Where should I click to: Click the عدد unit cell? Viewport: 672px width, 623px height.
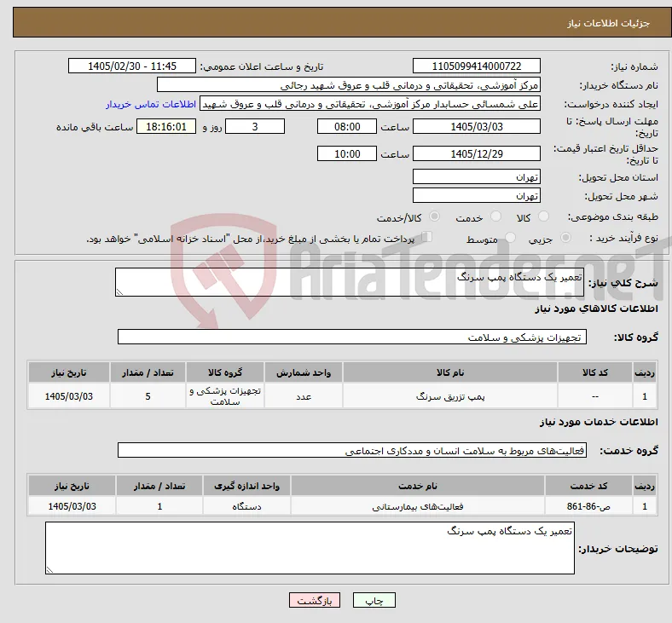[304, 396]
